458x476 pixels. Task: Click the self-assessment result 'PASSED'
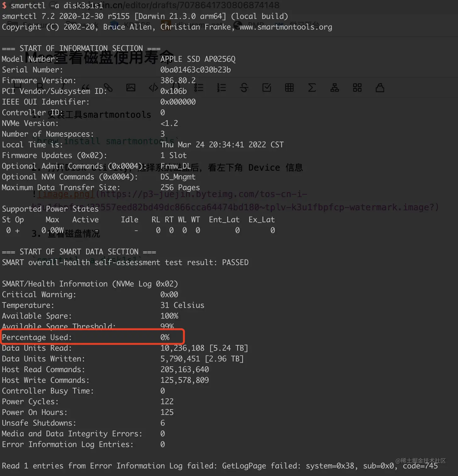click(235, 262)
